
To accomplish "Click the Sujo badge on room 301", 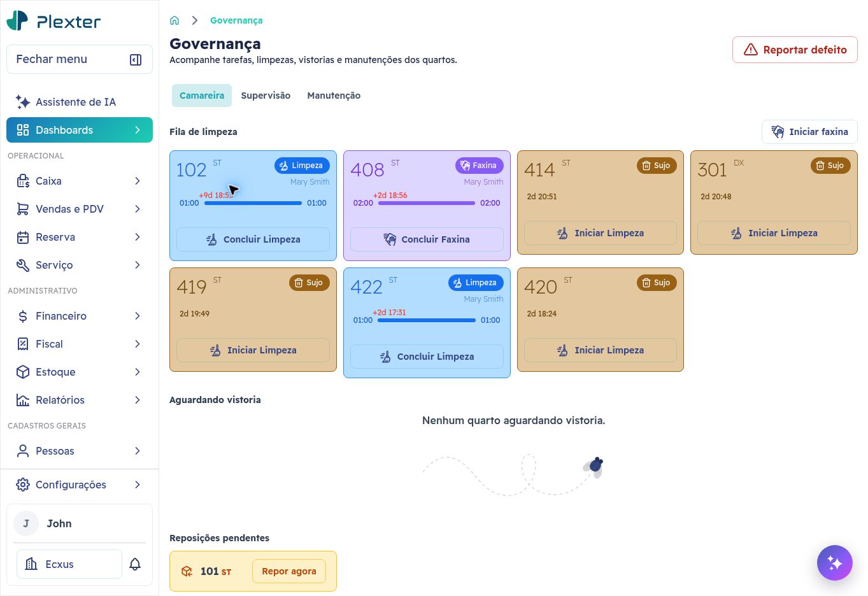I will pos(830,166).
